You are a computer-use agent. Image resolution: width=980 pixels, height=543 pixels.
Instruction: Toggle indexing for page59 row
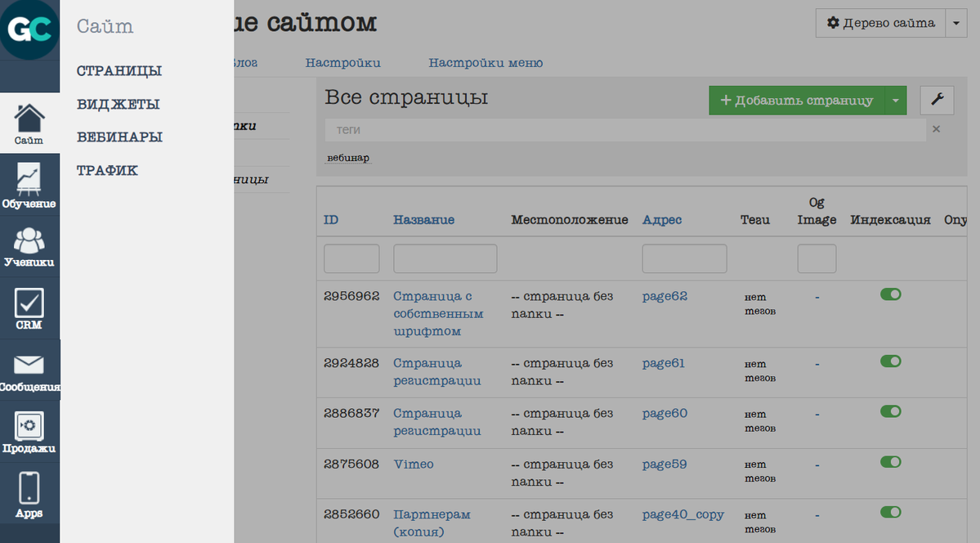pyautogui.click(x=891, y=462)
